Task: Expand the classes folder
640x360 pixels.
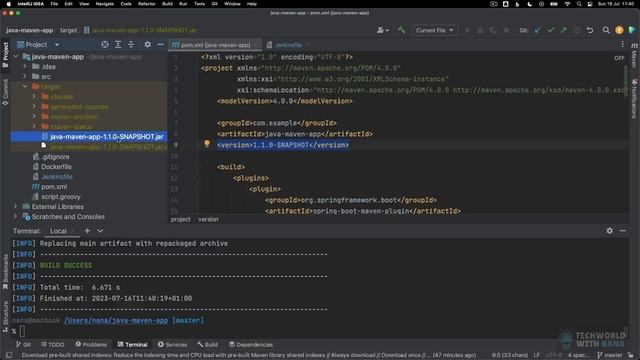Action: pos(34,97)
